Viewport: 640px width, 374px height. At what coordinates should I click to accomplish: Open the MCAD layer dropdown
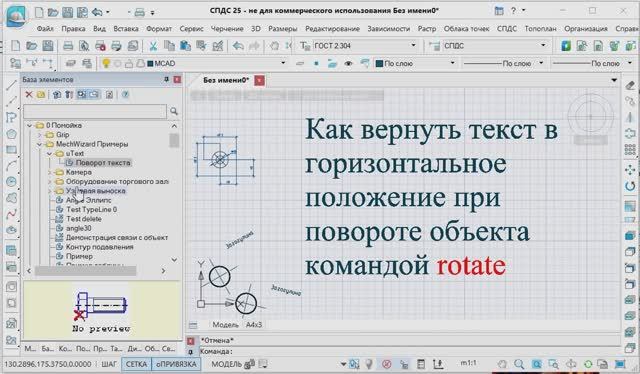[x=283, y=63]
